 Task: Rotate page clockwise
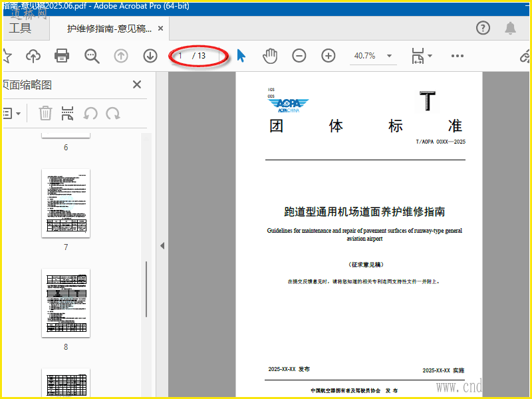(x=113, y=114)
